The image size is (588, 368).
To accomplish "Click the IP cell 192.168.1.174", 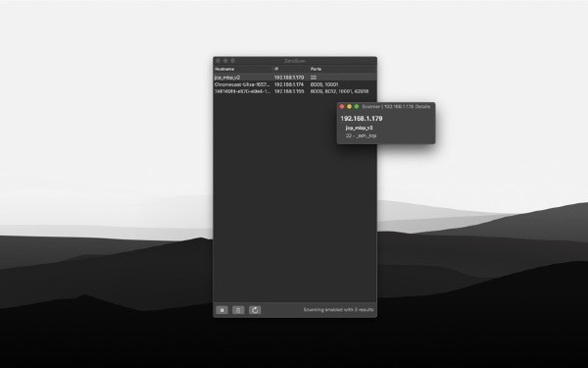I will click(289, 84).
